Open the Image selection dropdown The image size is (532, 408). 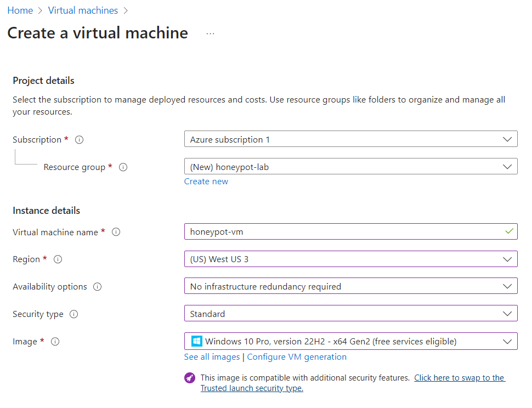point(507,341)
